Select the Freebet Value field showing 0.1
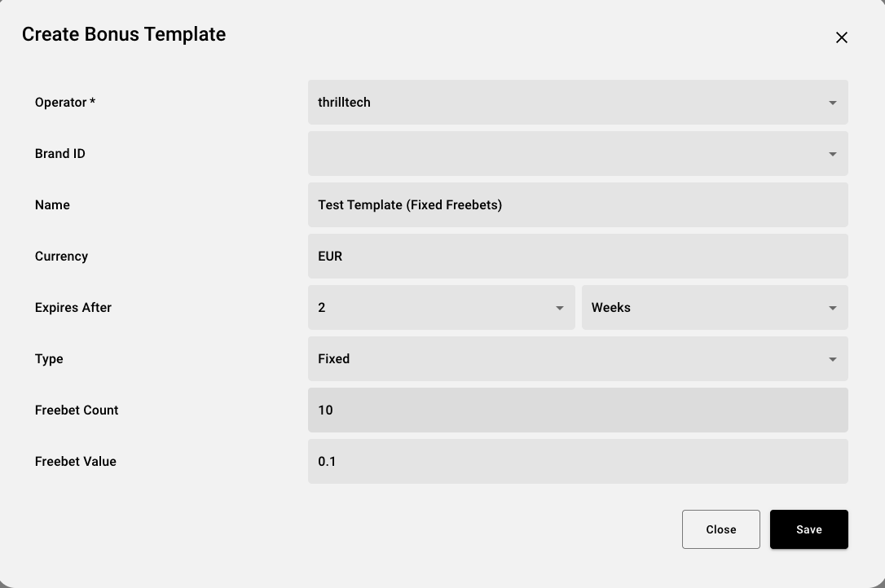 (x=577, y=462)
